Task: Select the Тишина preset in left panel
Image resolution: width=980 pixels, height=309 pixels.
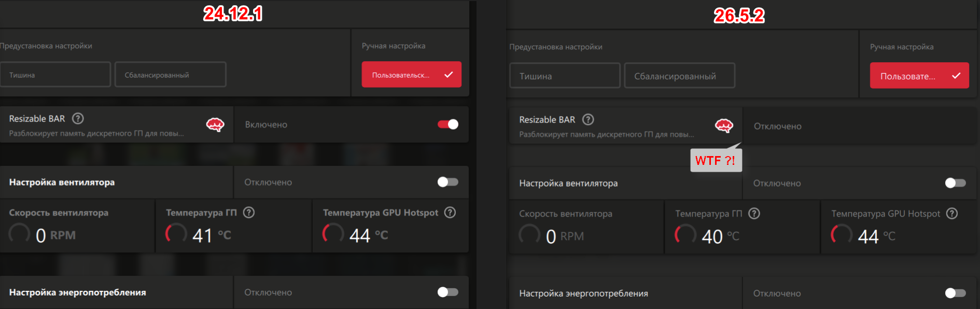Action: [x=55, y=75]
